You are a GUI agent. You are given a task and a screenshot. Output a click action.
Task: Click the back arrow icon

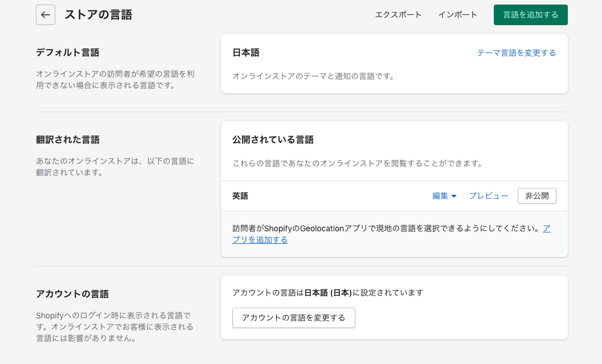point(46,15)
